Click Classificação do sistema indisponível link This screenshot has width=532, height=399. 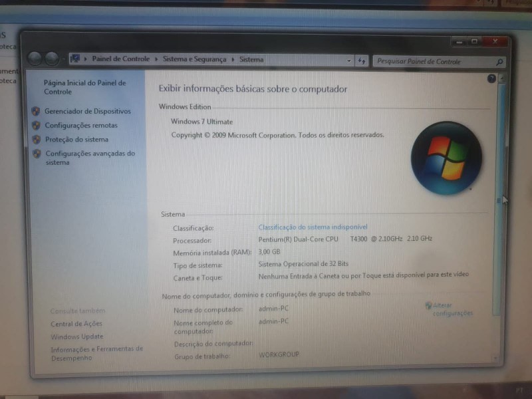pyautogui.click(x=313, y=227)
